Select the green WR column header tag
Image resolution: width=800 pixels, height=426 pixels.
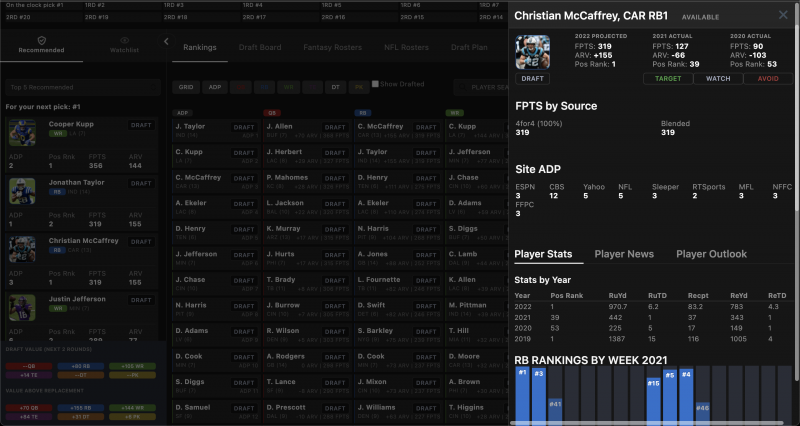point(454,113)
